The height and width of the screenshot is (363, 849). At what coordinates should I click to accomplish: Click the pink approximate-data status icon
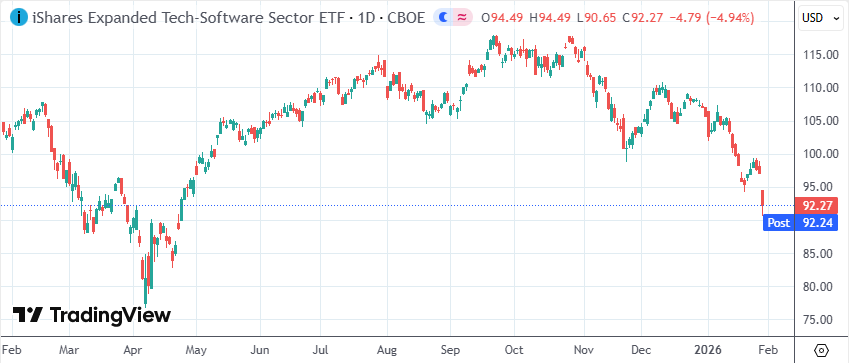coord(462,18)
